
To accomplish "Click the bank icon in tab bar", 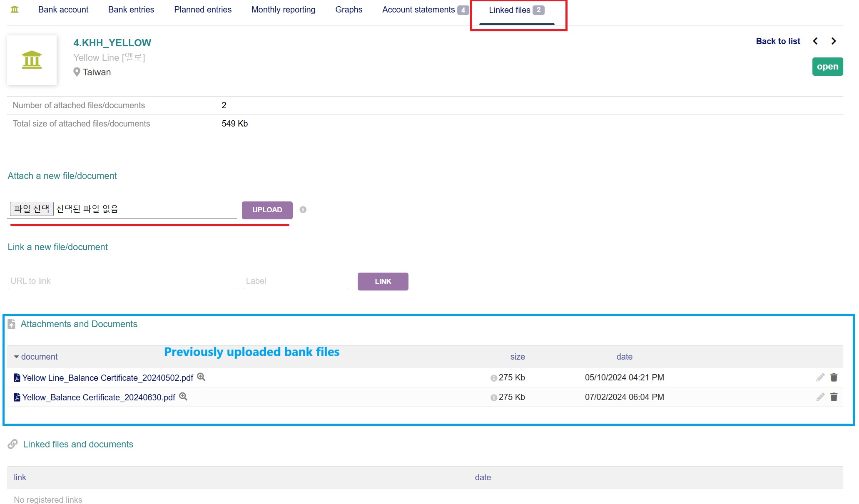I will (15, 10).
